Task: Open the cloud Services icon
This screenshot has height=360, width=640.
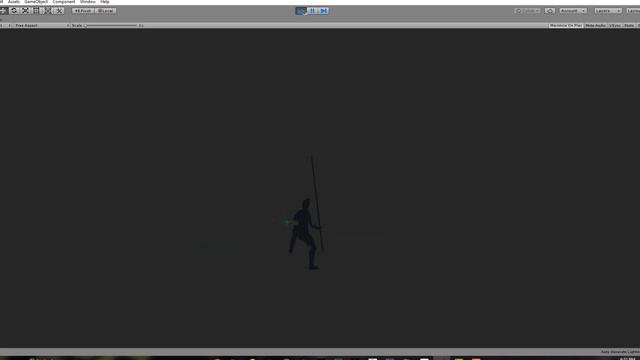Action: tap(550, 11)
